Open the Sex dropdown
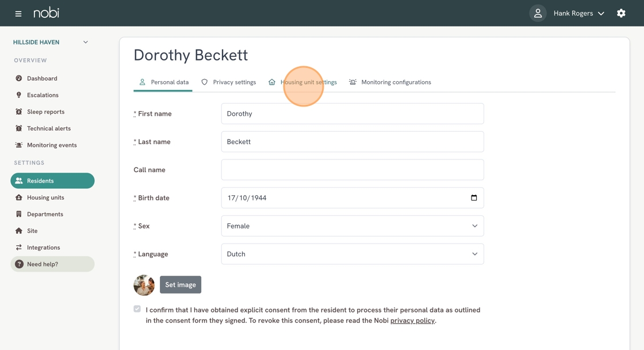 pos(352,226)
